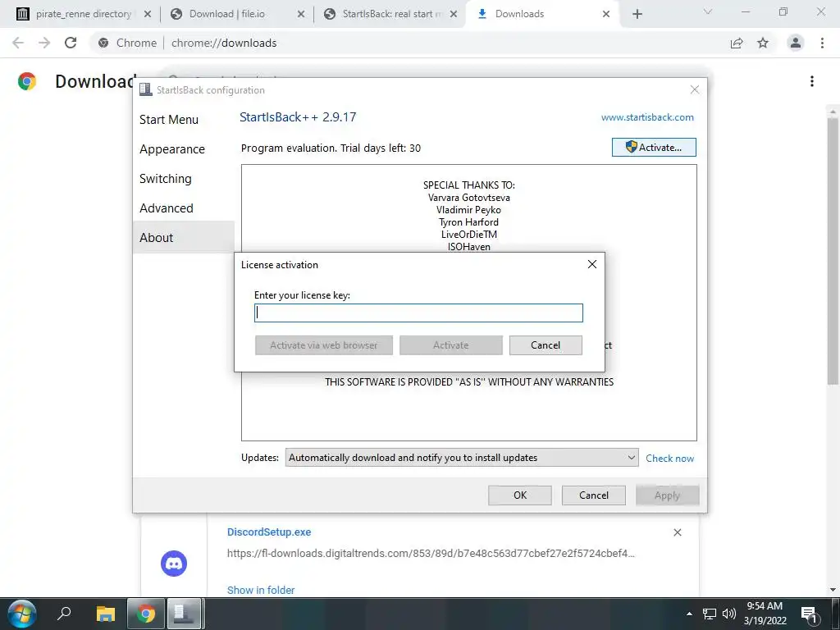The image size is (840, 630).
Task: Click the Check now link
Action: 669,458
